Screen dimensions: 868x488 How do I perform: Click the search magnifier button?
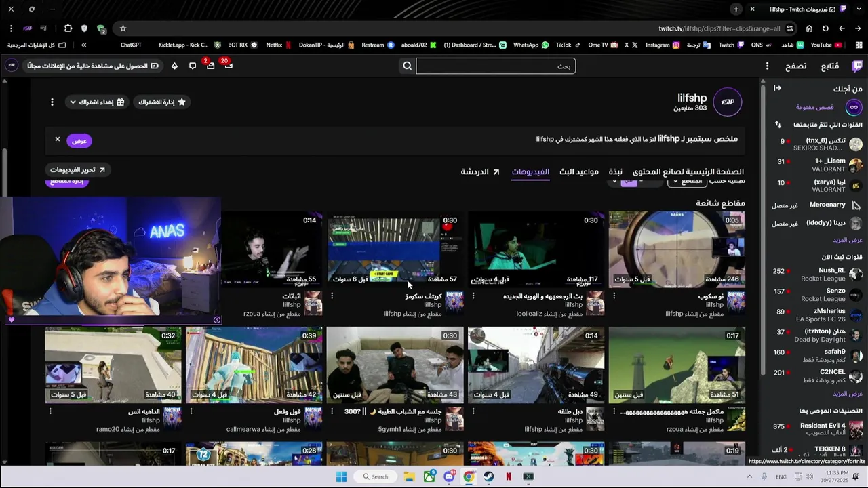click(408, 66)
